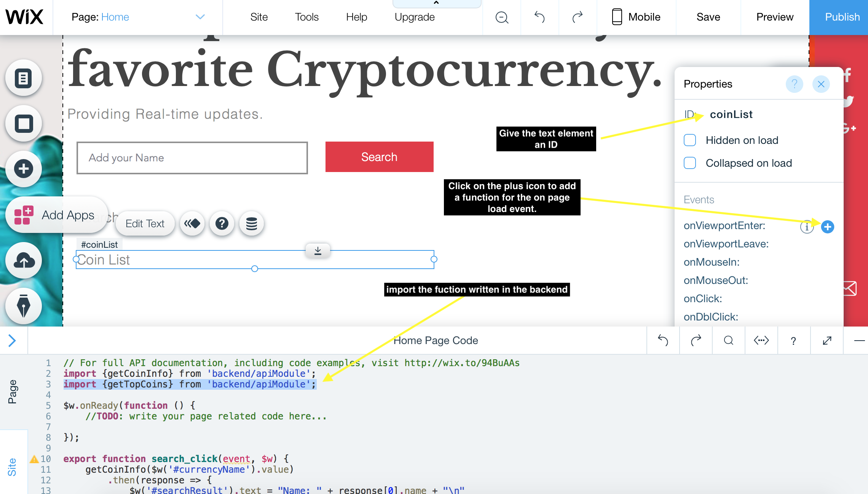This screenshot has width=868, height=494.
Task: Click the Add Apps grid icon
Action: (x=24, y=215)
